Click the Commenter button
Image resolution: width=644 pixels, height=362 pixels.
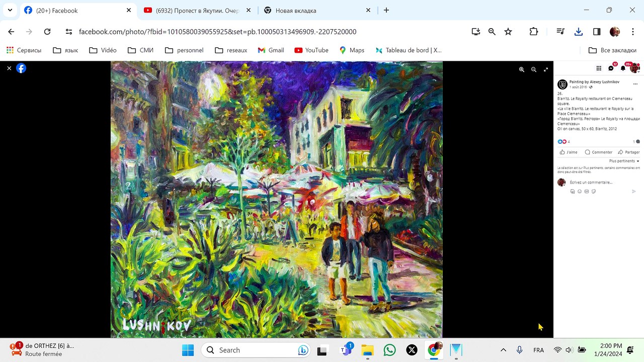[x=599, y=152]
